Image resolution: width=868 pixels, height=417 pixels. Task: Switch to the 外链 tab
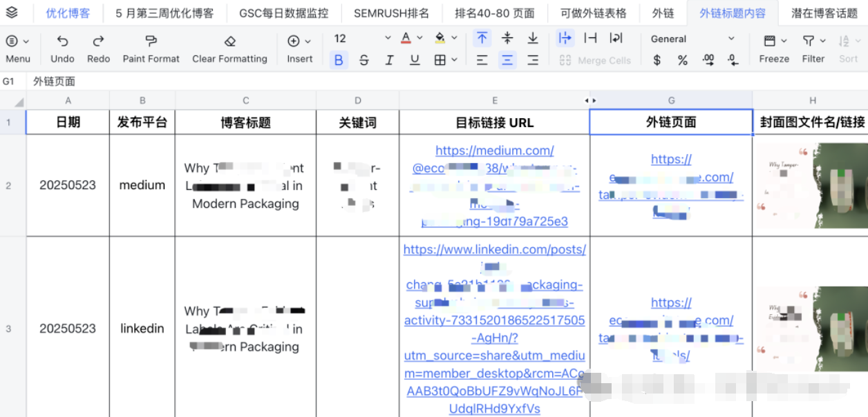663,13
